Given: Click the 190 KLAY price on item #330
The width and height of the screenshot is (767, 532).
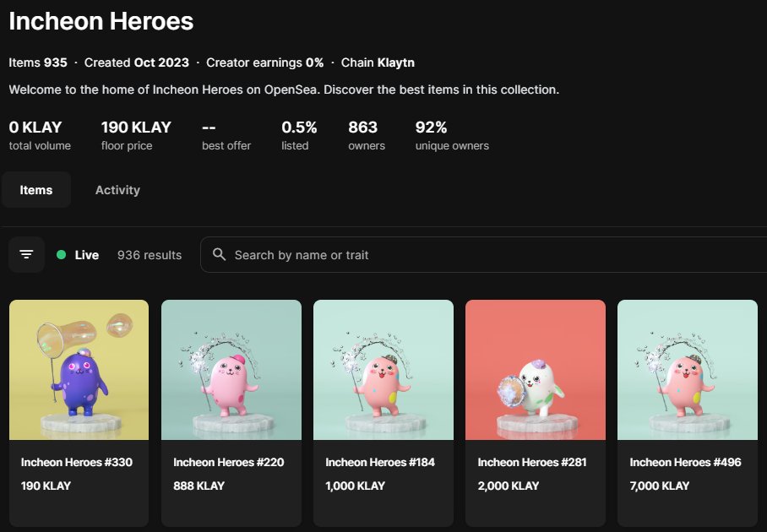Looking at the screenshot, I should coord(46,486).
